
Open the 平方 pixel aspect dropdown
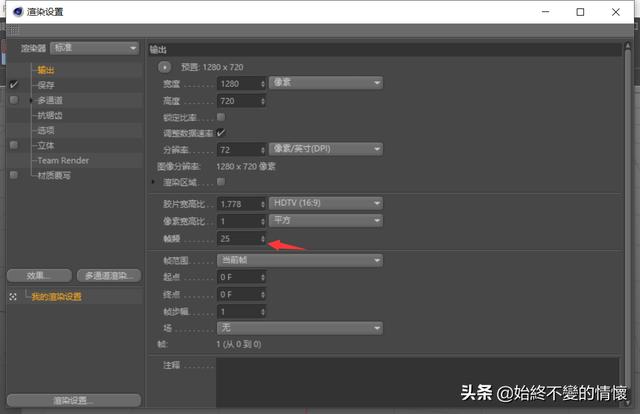coord(325,220)
